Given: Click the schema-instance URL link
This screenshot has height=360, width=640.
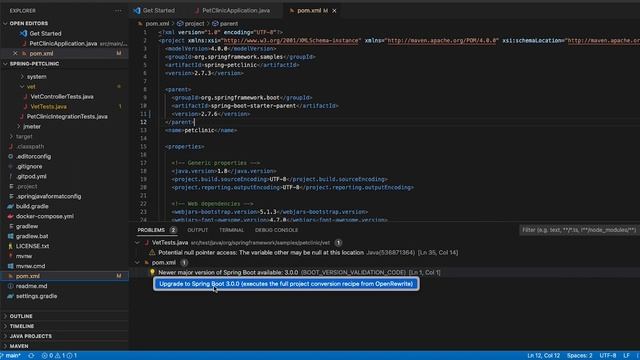Looking at the screenshot, I should coord(291,41).
